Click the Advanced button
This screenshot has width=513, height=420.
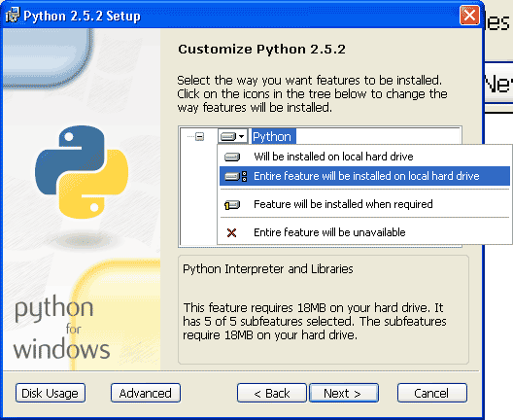(x=146, y=393)
